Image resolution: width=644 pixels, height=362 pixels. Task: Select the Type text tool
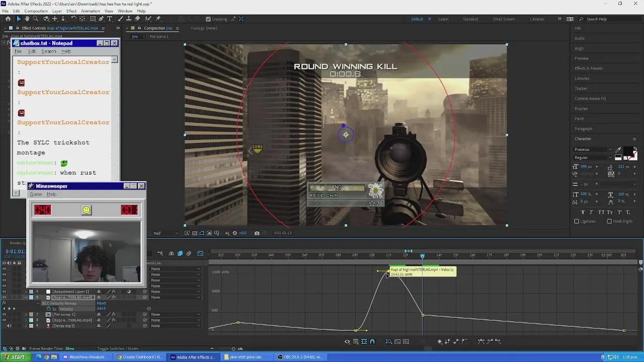click(110, 19)
